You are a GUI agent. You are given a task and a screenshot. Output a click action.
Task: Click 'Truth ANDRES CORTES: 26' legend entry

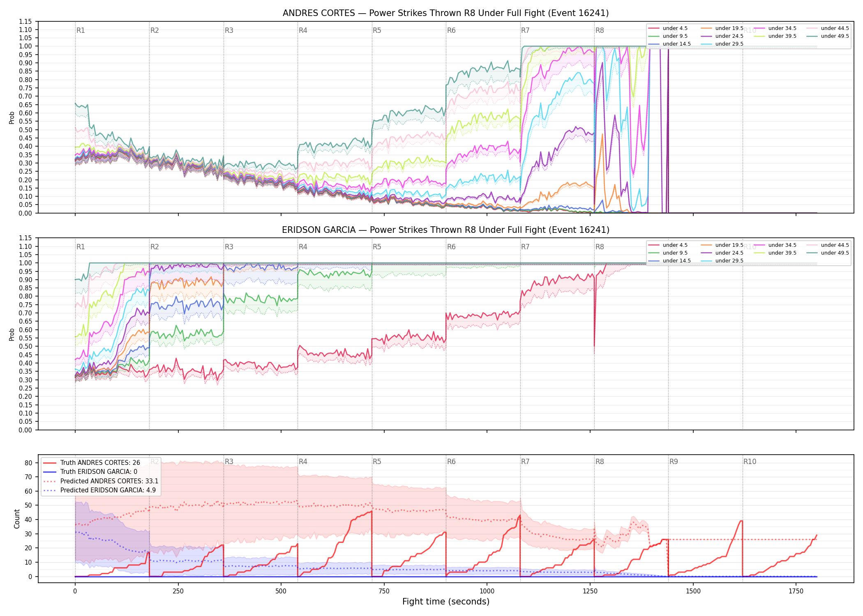92,463
